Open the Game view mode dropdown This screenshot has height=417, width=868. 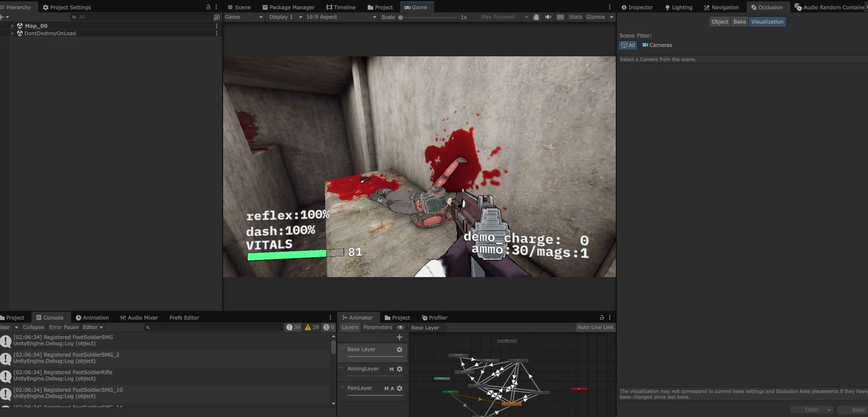244,17
